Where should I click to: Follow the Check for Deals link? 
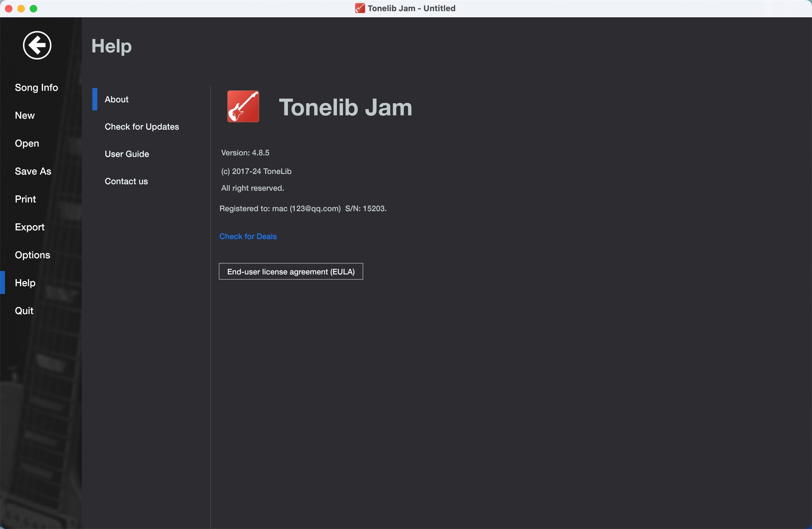pos(248,237)
